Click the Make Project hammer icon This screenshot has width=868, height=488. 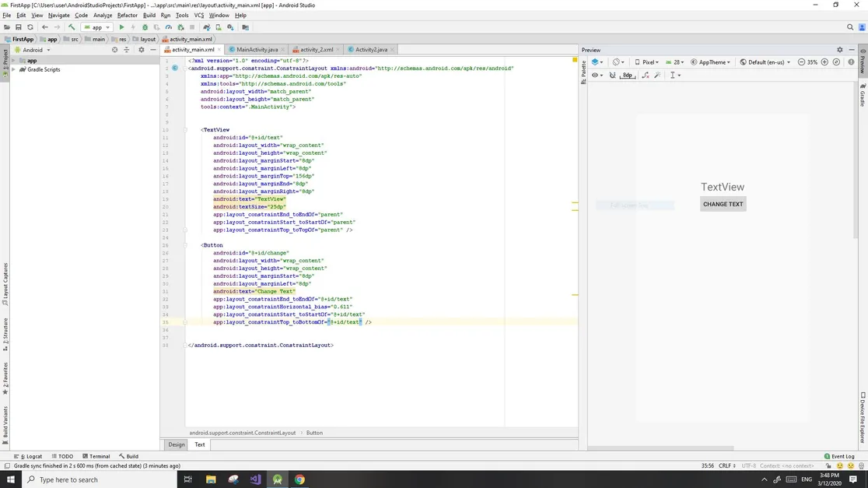click(x=72, y=27)
